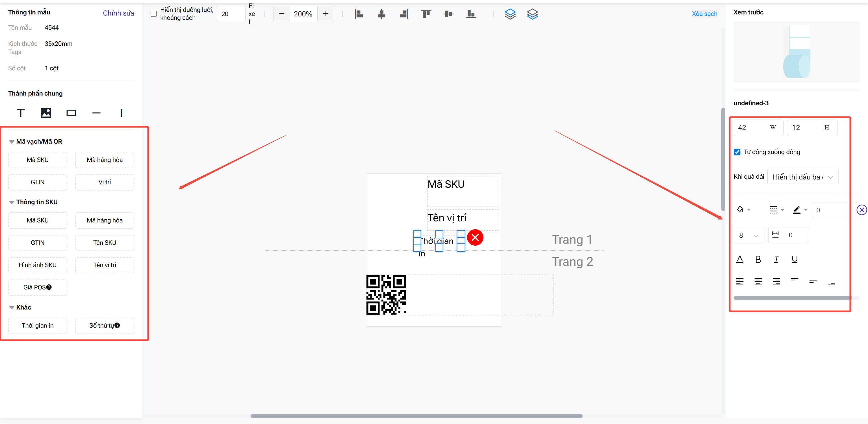This screenshot has height=424, width=868.
Task: Insert a rectangle shape component
Action: click(x=71, y=113)
